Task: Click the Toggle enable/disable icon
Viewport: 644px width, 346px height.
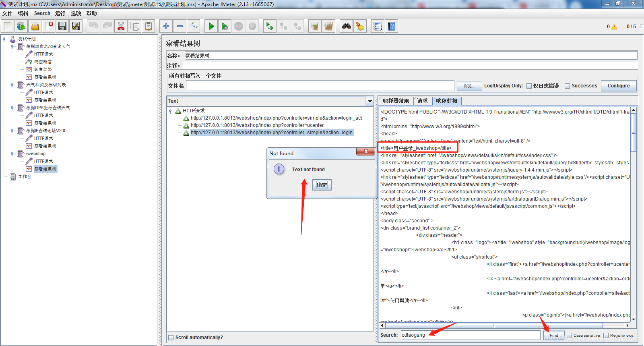Action: [194, 27]
